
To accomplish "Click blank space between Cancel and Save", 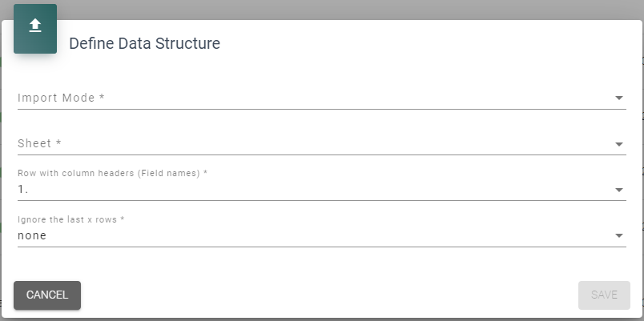I will [x=328, y=295].
